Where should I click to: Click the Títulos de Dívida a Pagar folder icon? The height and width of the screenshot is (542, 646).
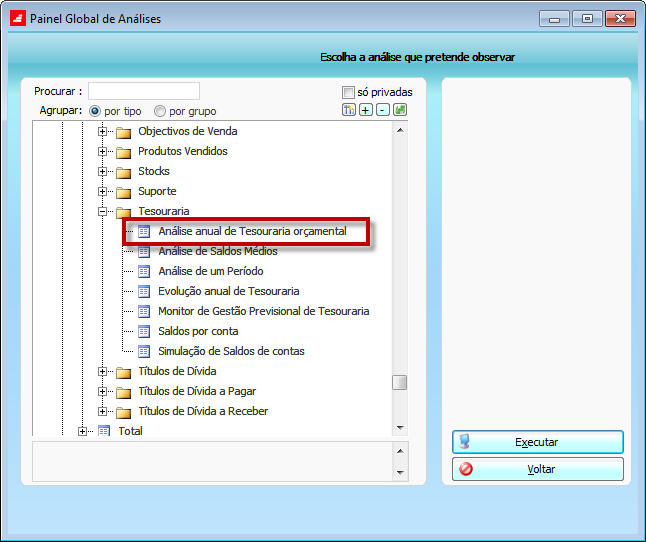(x=123, y=392)
